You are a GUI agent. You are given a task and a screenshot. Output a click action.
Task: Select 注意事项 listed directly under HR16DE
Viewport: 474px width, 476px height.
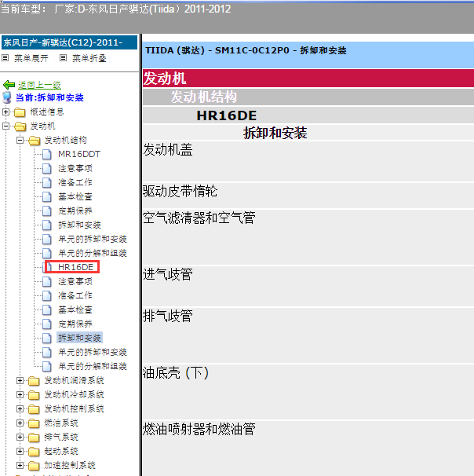click(x=75, y=281)
